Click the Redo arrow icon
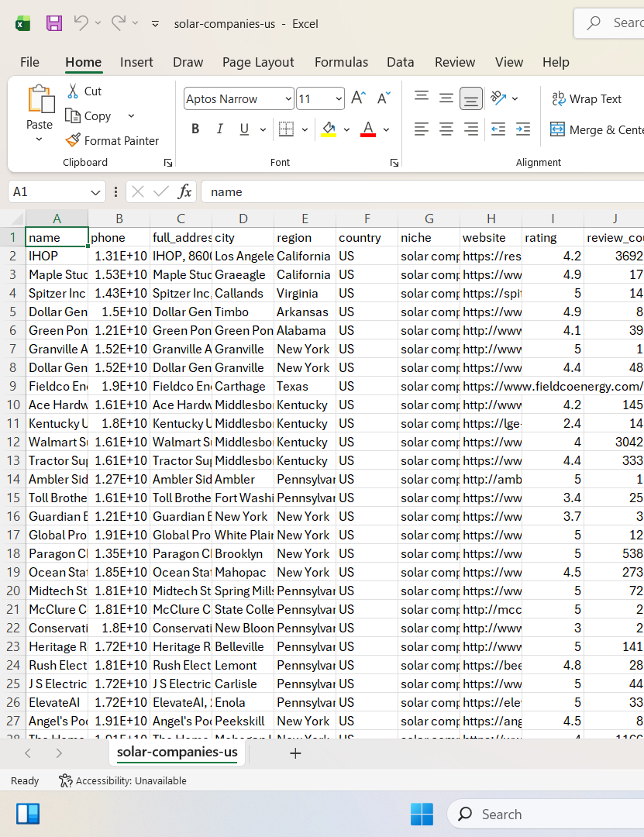The image size is (644, 837). tap(119, 23)
